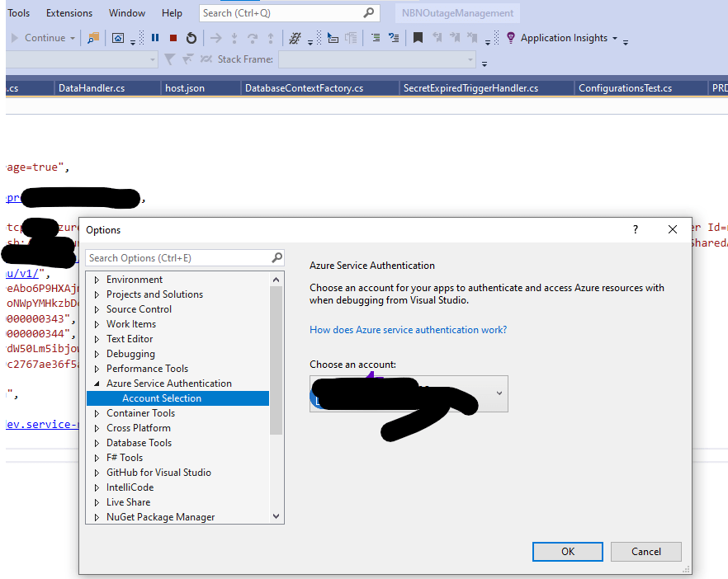The image size is (728, 579).
Task: Click the Restart debugging icon
Action: (191, 38)
